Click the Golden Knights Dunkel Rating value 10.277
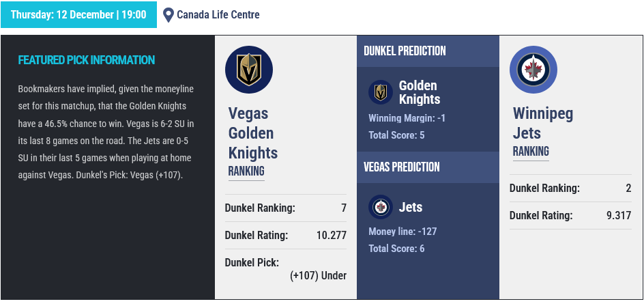The image size is (644, 306). [330, 236]
